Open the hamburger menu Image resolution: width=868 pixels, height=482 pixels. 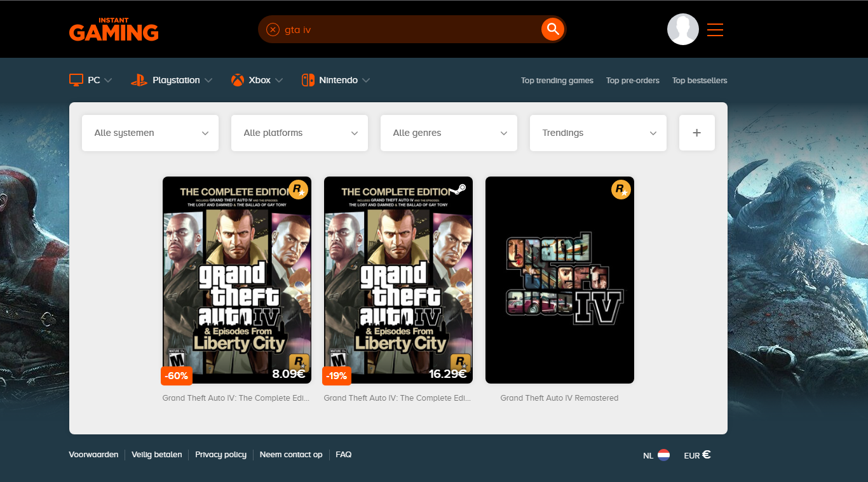point(715,30)
